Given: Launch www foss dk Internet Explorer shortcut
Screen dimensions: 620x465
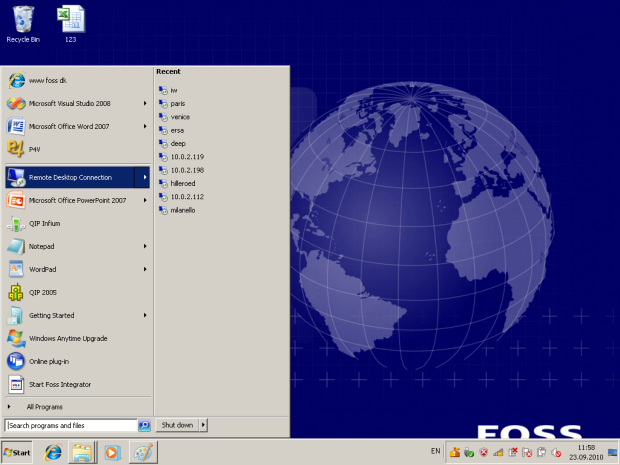Looking at the screenshot, I should 77,80.
